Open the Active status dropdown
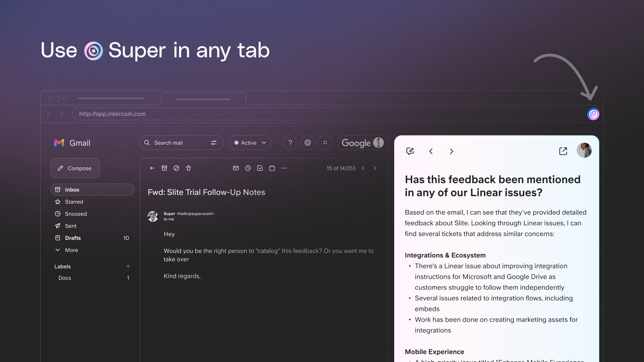 point(250,143)
